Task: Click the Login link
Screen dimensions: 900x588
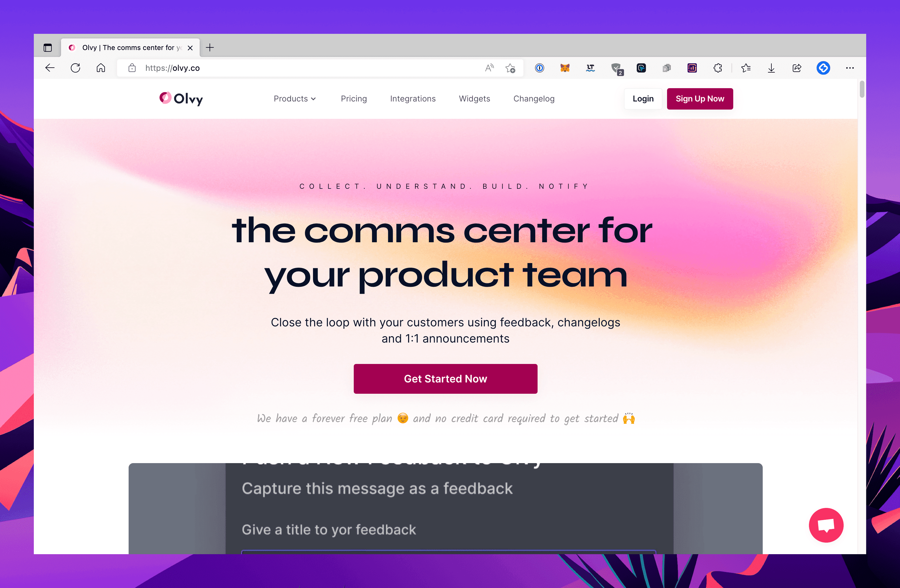Action: pyautogui.click(x=643, y=99)
